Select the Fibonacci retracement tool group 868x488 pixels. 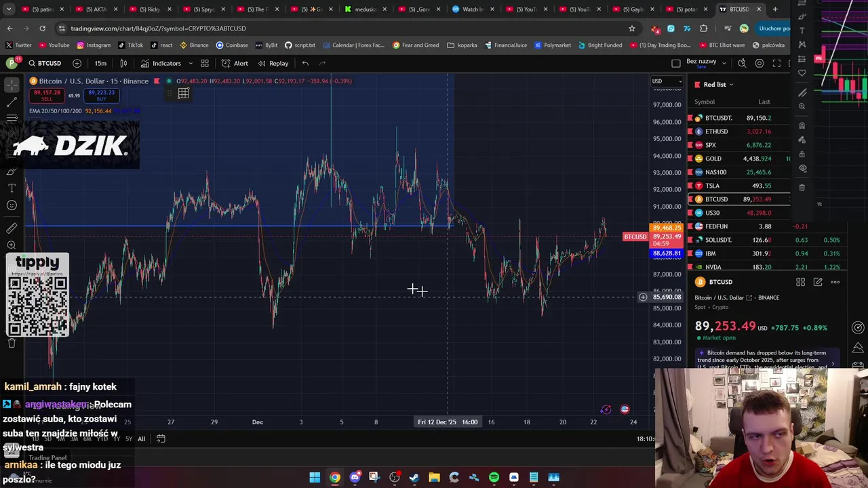click(12, 118)
